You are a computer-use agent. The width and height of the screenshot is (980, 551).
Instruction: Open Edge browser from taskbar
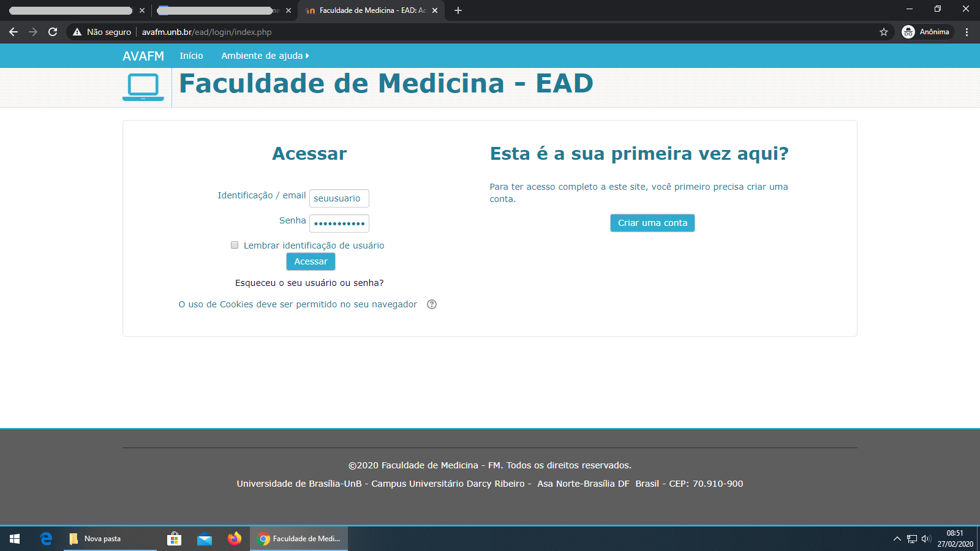(46, 539)
